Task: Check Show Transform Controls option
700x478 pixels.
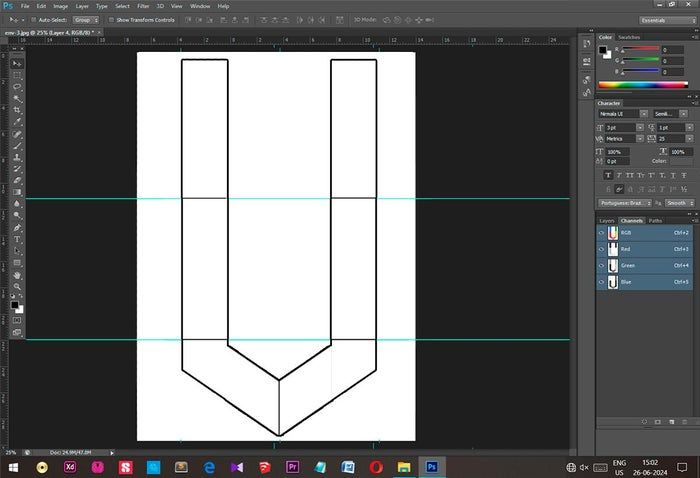Action: pos(112,19)
